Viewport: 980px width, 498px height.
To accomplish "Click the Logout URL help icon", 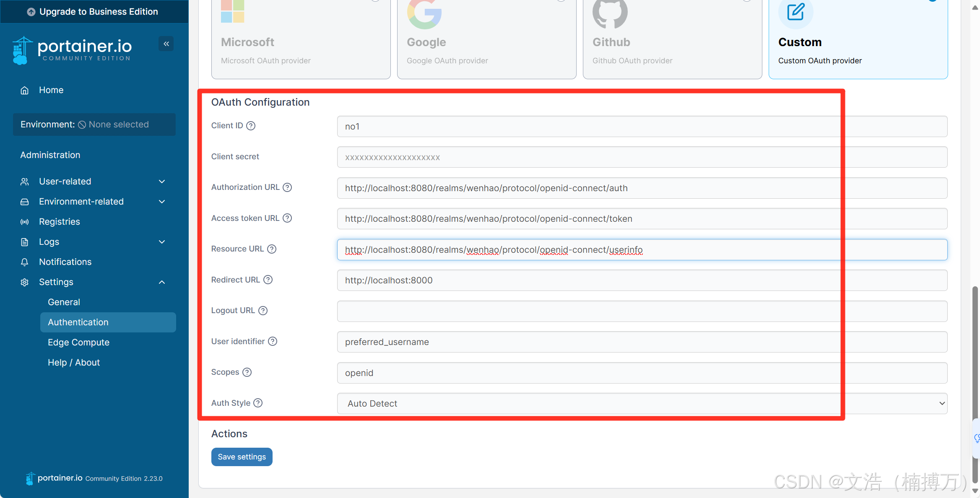I will [x=263, y=311].
